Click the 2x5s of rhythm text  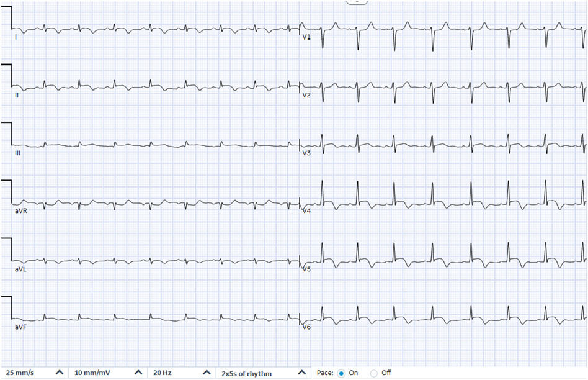[x=246, y=373]
